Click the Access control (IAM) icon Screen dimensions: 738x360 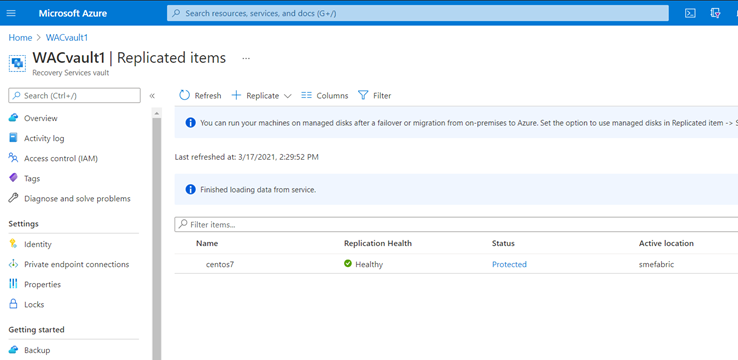(13, 158)
